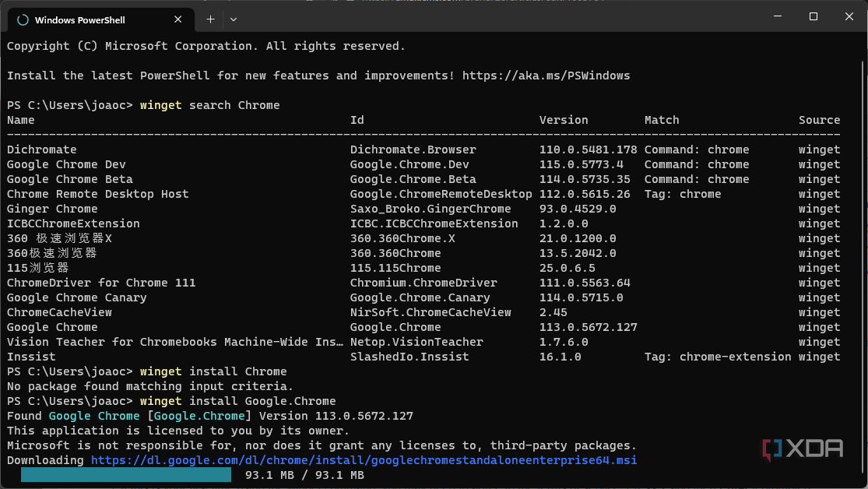Click 'No package found matching input criteria.'

pyautogui.click(x=150, y=386)
